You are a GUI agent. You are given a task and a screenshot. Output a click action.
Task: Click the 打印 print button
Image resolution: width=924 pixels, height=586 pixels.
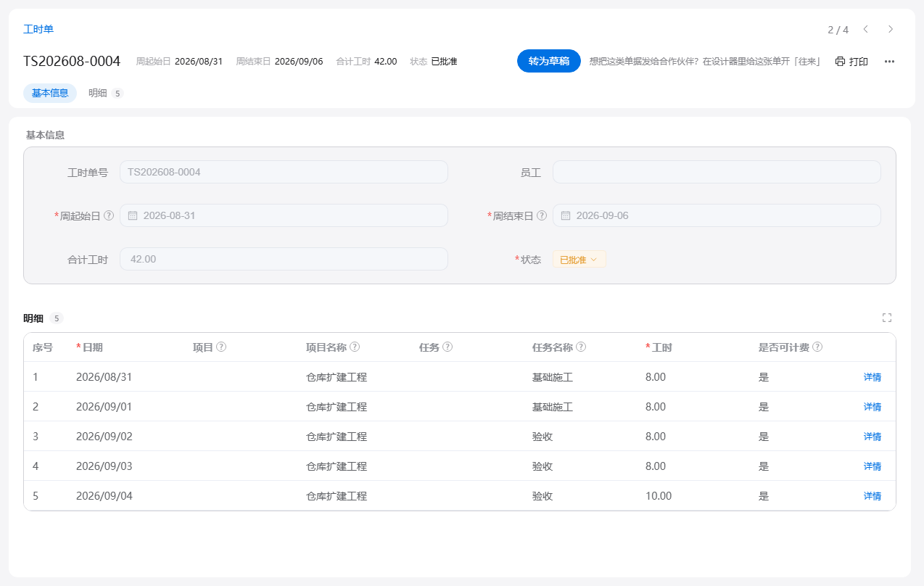tap(851, 62)
